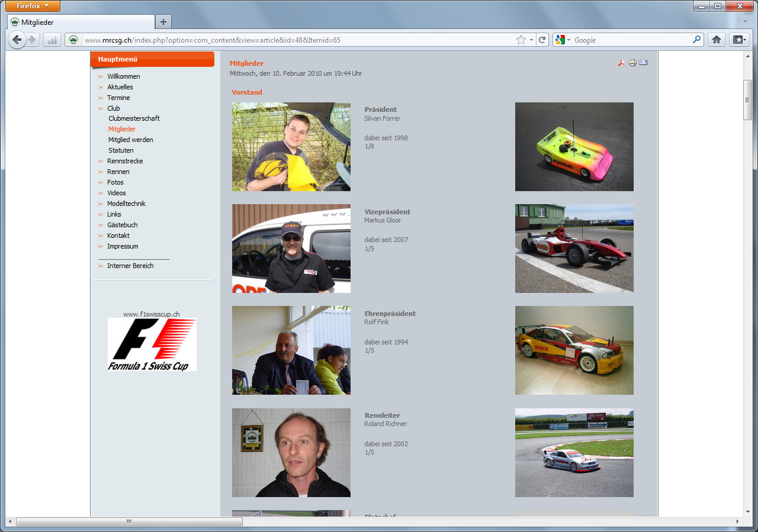Click the Ehrenpräsident title text
758x532 pixels.
pyautogui.click(x=390, y=314)
